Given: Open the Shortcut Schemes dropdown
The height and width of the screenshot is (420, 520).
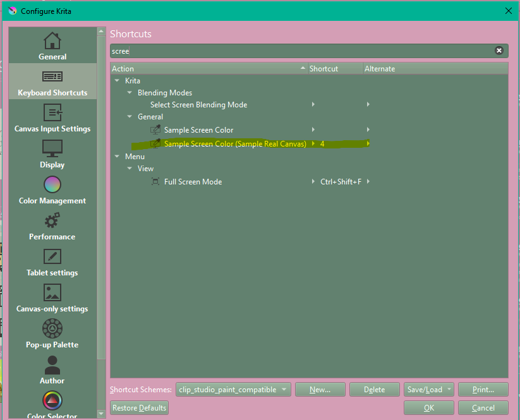Looking at the screenshot, I should coord(233,390).
